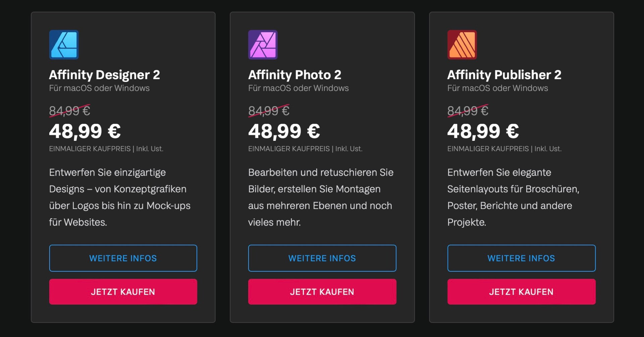
Task: Click the Affinity Photo 2 app icon
Action: (x=263, y=45)
